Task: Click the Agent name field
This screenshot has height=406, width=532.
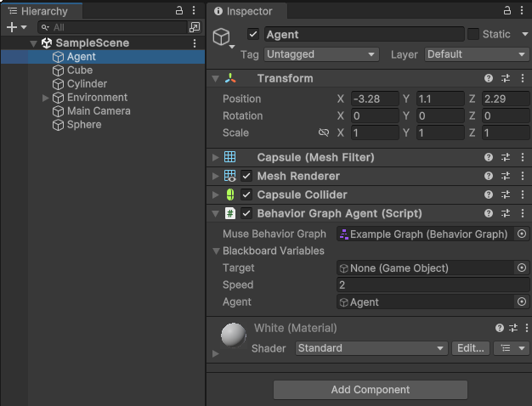Action: pyautogui.click(x=364, y=34)
